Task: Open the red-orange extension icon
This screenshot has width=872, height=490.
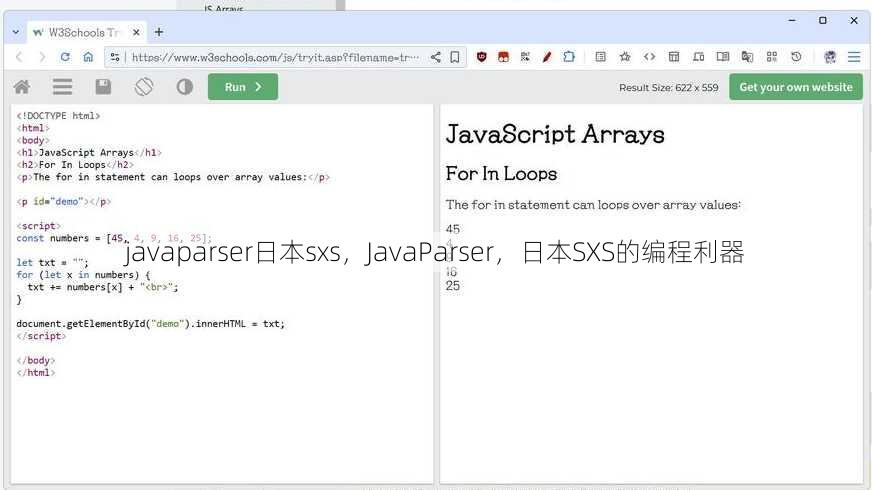Action: [503, 57]
